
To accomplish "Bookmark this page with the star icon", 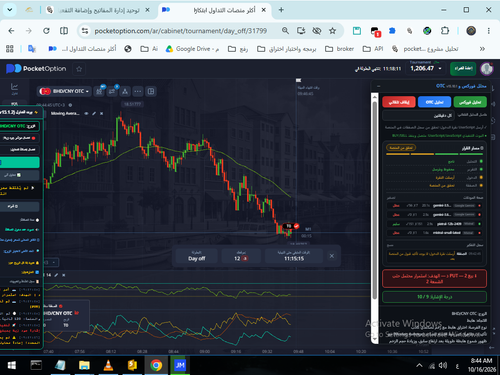I will 332,31.
